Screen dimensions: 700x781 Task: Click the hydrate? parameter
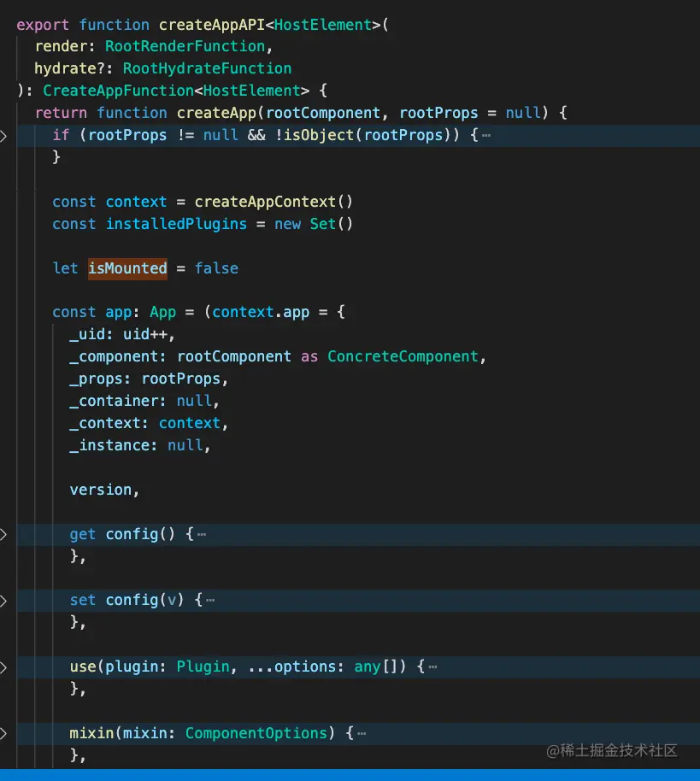[x=70, y=68]
